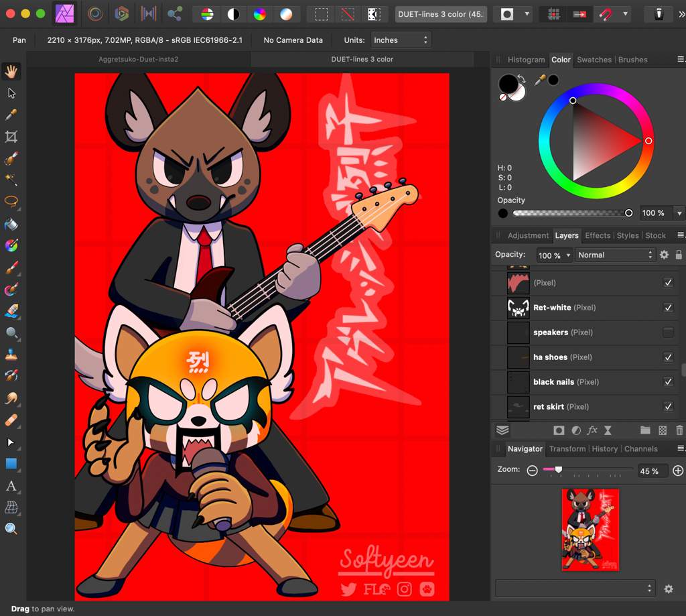Select the Mesh Warp tool
This screenshot has width=686, height=616.
11,507
